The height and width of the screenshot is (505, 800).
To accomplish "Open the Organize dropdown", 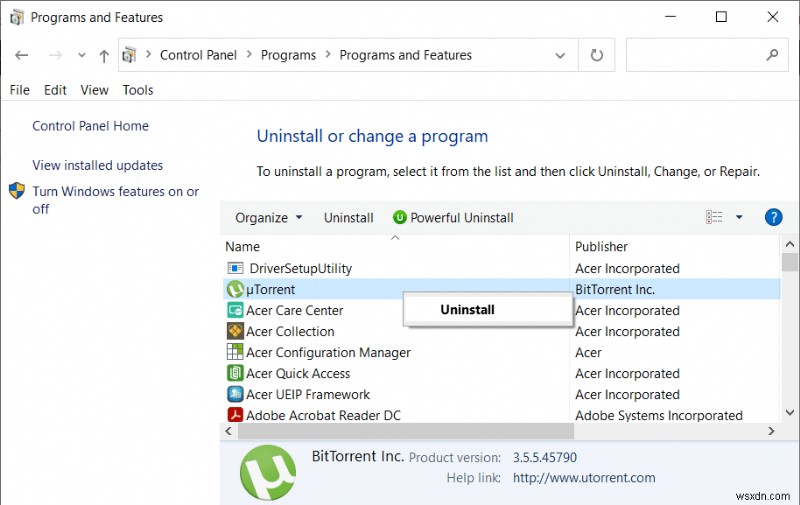I will tap(268, 218).
